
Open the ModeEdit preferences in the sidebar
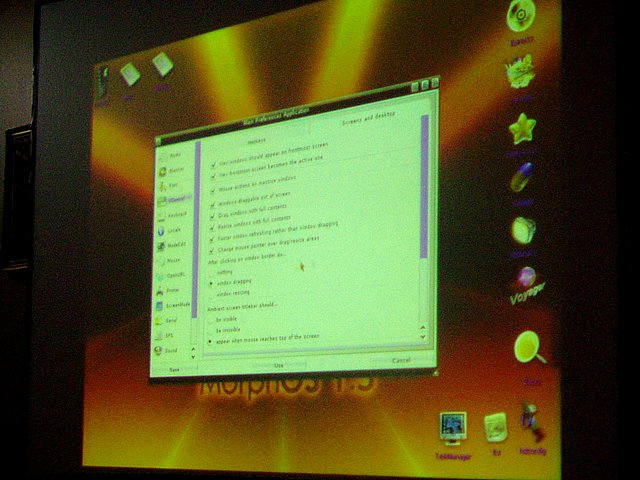[x=173, y=245]
